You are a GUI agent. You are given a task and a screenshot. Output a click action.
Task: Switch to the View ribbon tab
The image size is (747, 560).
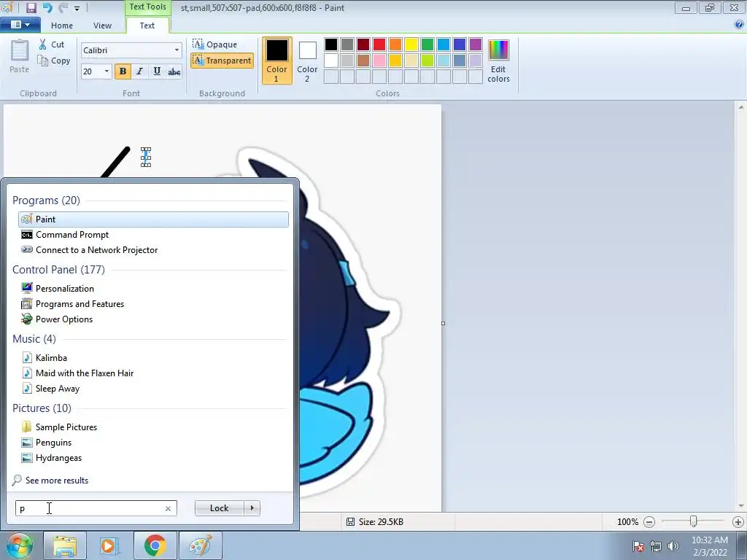(102, 26)
